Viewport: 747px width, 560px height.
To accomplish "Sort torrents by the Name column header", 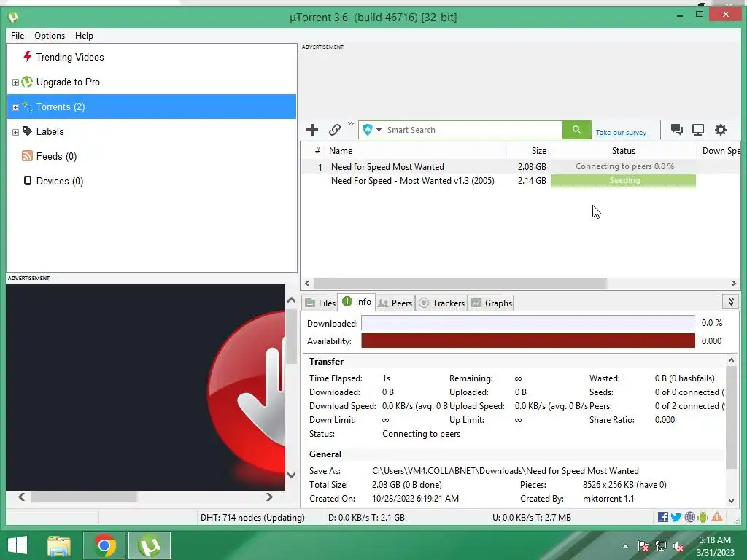I will [341, 150].
